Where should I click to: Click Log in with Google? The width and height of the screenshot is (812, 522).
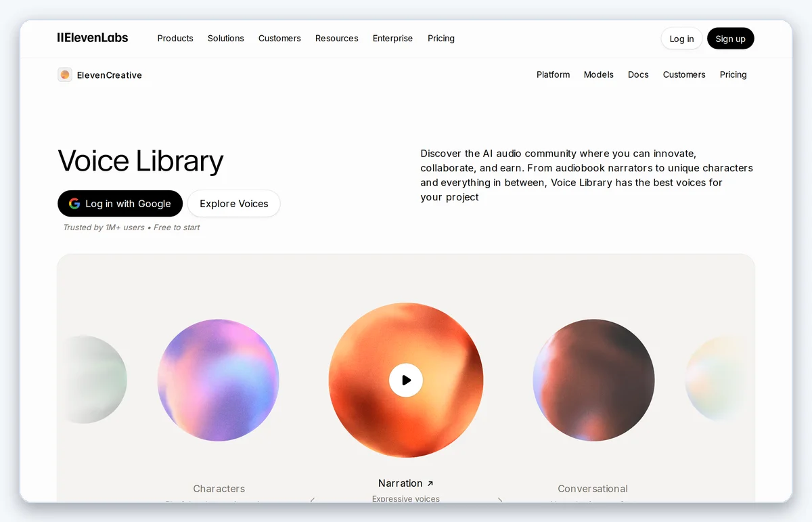(120, 204)
